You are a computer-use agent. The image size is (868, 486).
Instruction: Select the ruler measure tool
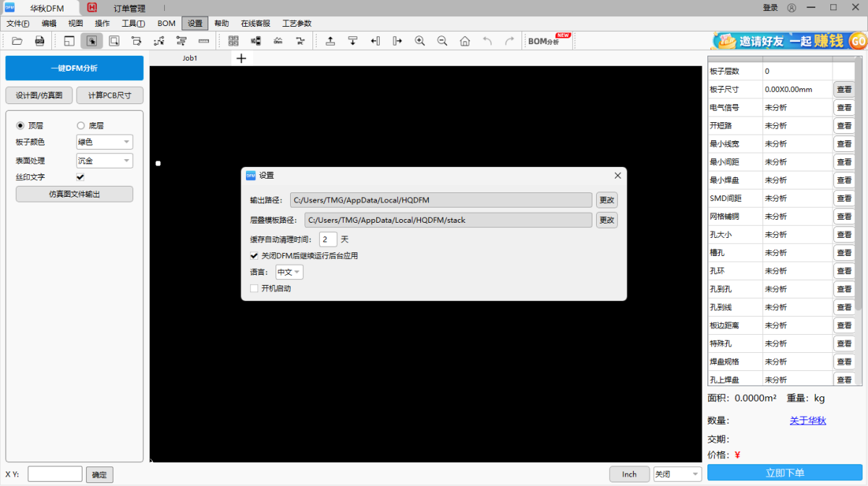tap(203, 41)
